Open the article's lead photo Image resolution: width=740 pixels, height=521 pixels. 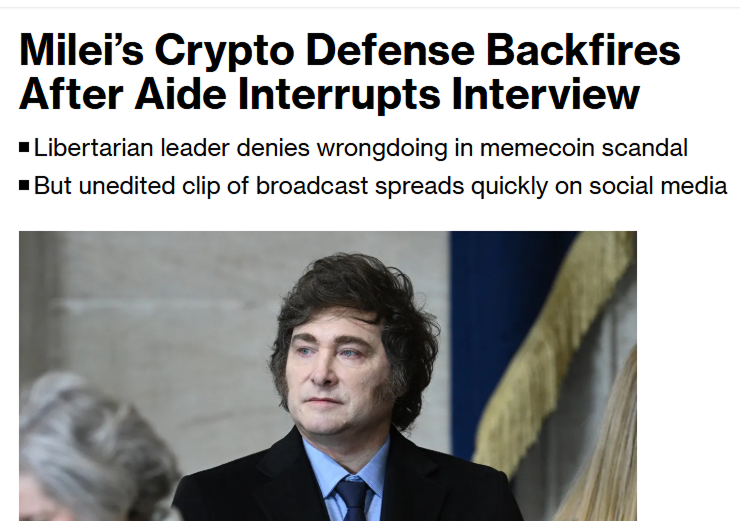tap(328, 376)
